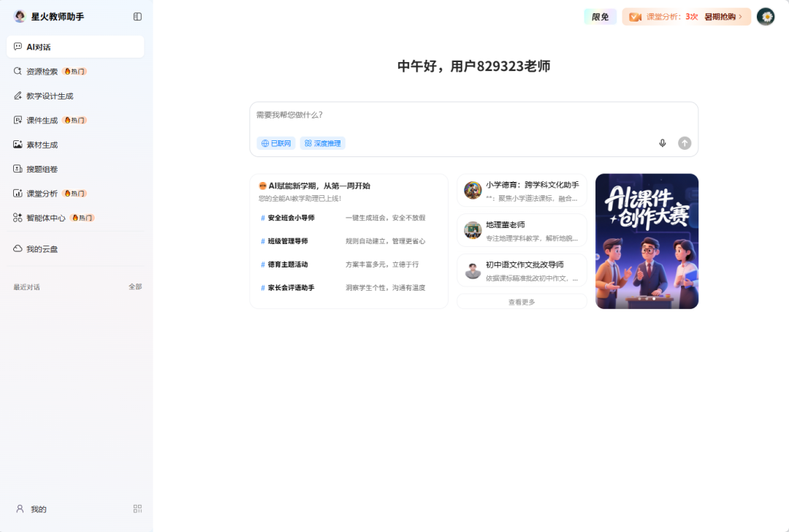This screenshot has width=789, height=532.
Task: Click the 课堂分析 chart icon in sidebar
Action: pos(18,193)
